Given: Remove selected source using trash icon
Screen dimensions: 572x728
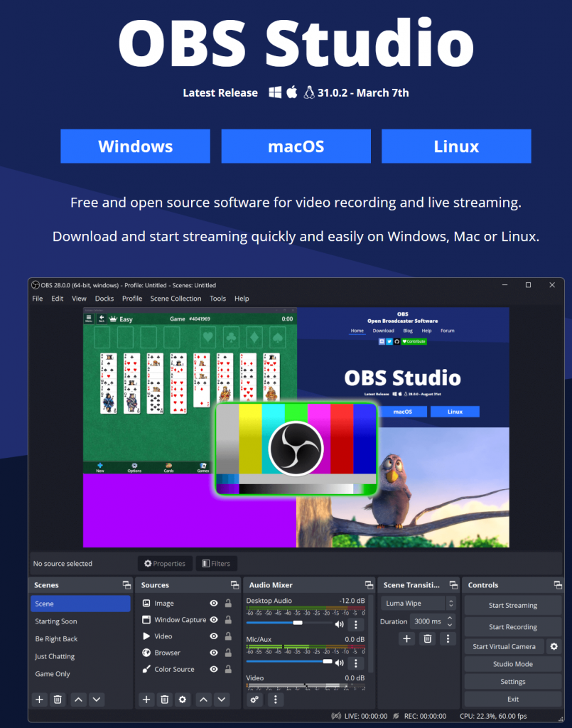Looking at the screenshot, I should tap(164, 700).
